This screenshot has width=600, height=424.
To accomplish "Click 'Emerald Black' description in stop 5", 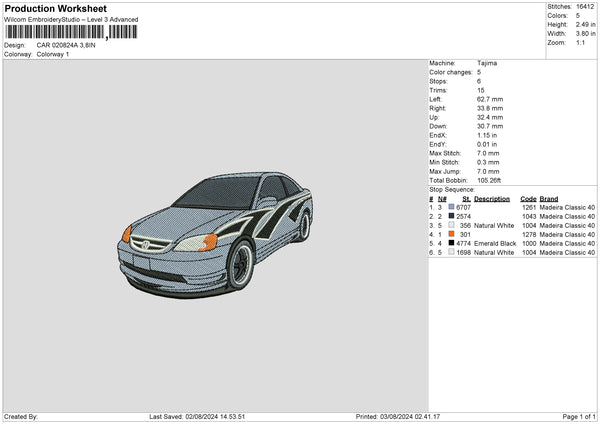I will (x=495, y=243).
